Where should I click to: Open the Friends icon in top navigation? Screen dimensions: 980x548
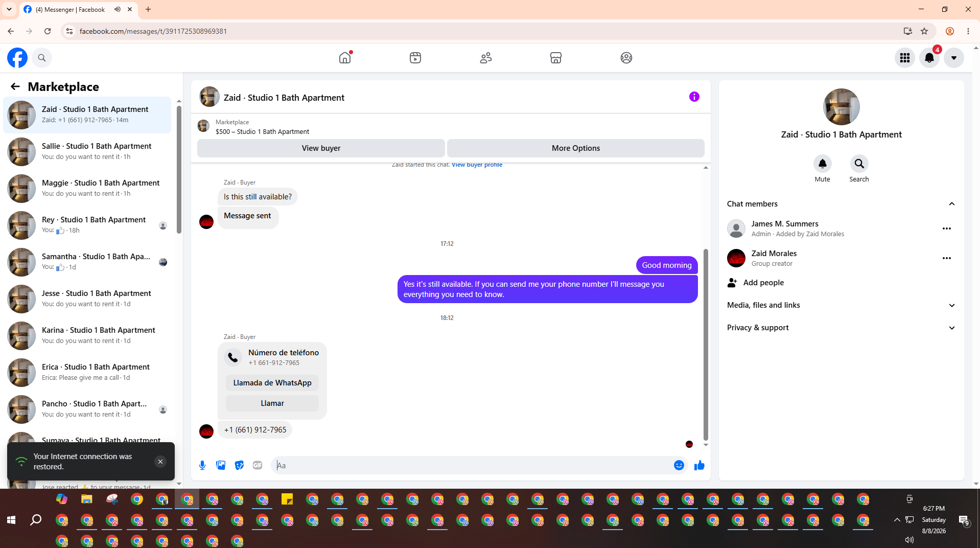coord(486,58)
